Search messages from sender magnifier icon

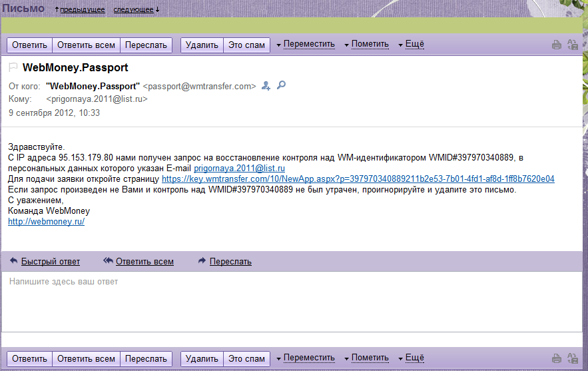point(281,85)
